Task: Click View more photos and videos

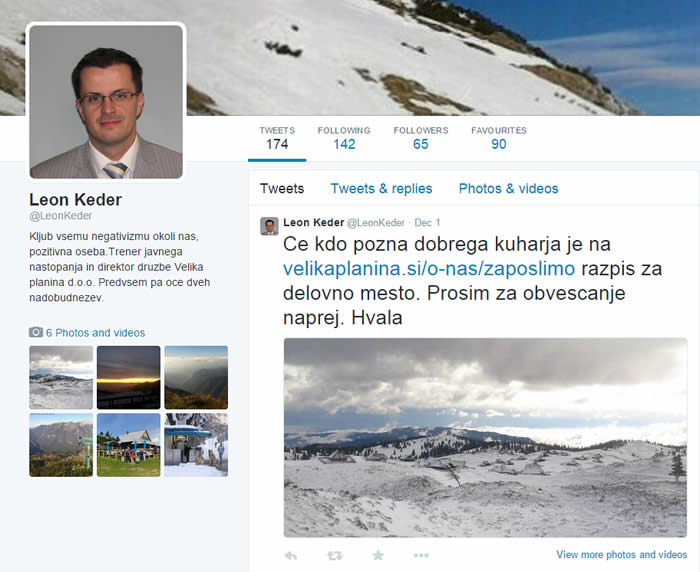Action: tap(621, 555)
